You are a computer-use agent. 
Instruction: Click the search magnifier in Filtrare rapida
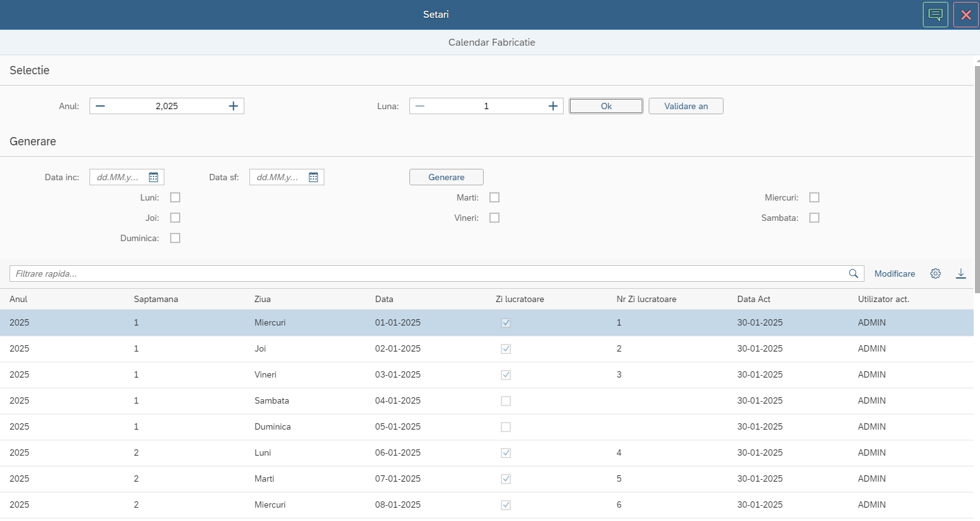(854, 274)
